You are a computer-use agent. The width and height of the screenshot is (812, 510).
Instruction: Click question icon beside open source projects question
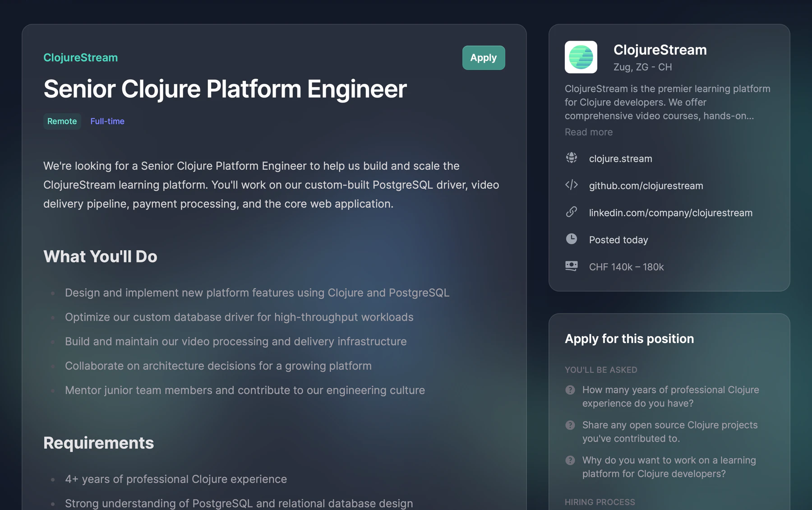pos(570,425)
